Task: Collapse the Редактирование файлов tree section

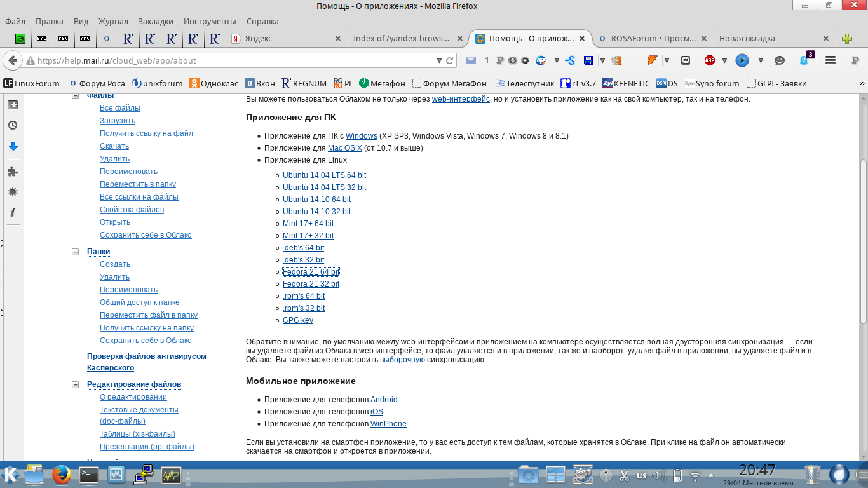Action: pyautogui.click(x=75, y=384)
